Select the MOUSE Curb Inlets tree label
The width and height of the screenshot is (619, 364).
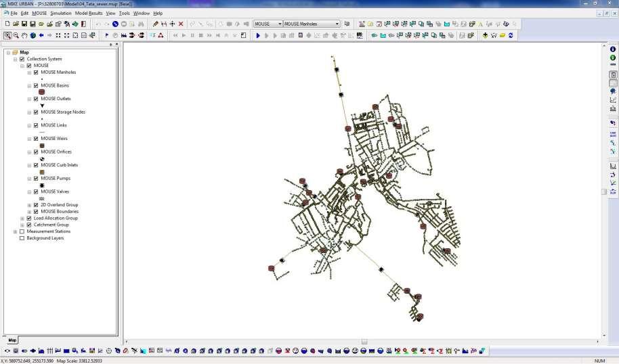[59, 165]
